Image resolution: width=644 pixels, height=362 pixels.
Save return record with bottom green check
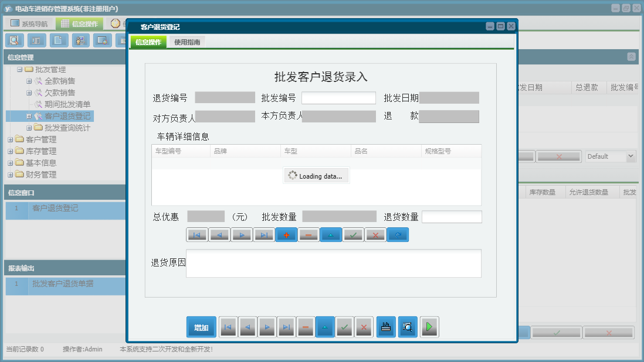pos(345,327)
